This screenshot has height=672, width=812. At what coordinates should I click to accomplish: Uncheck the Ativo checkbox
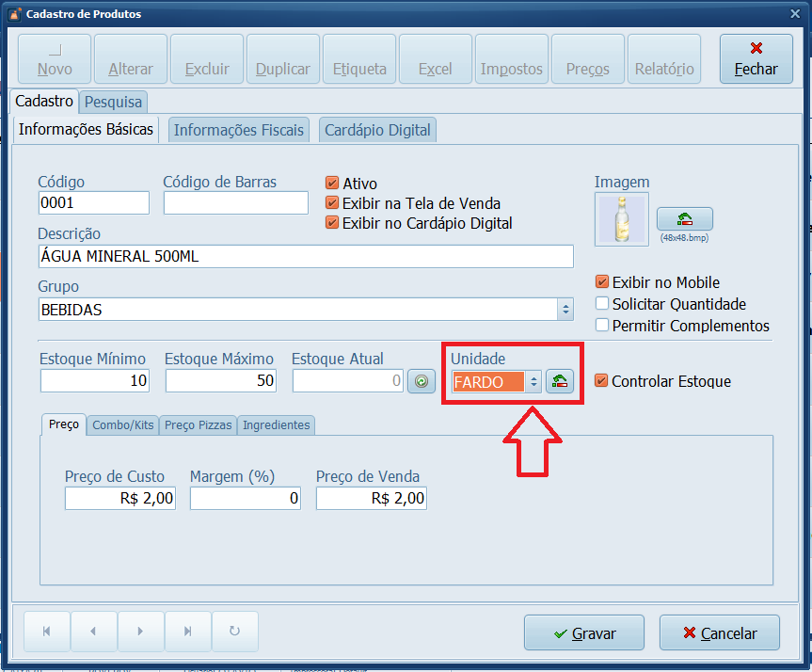[x=331, y=184]
